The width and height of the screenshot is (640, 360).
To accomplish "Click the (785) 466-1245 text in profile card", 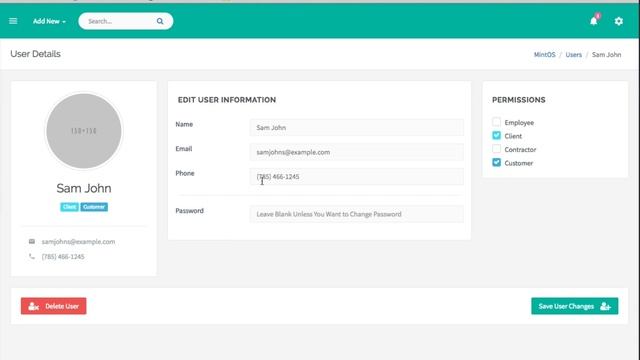I will click(63, 256).
